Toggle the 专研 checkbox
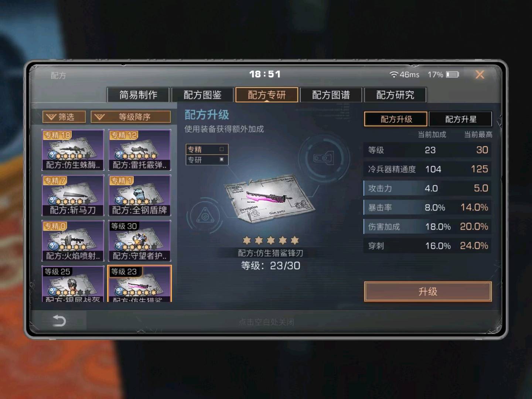Screen dimensions: 532x399 point(222,160)
